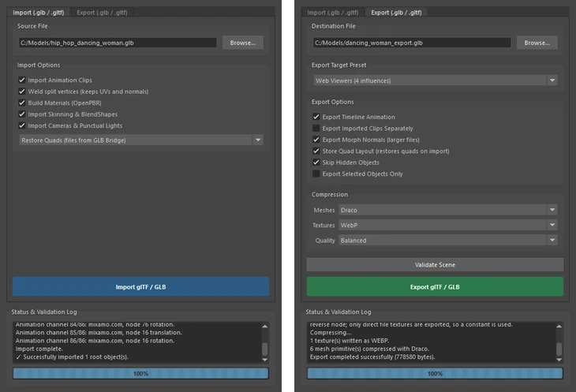Click the green Export glTF / GLB button
The width and height of the screenshot is (576, 392).
[x=435, y=286]
